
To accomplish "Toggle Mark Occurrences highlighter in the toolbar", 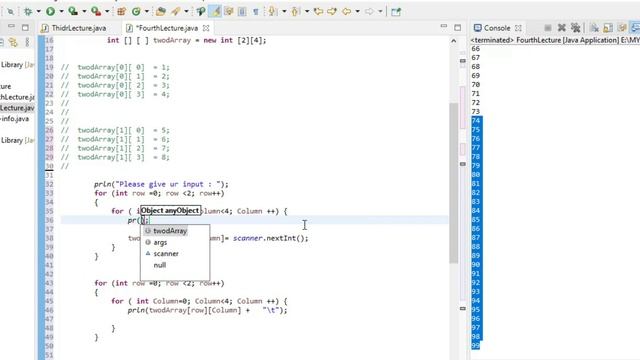I will coord(216,11).
